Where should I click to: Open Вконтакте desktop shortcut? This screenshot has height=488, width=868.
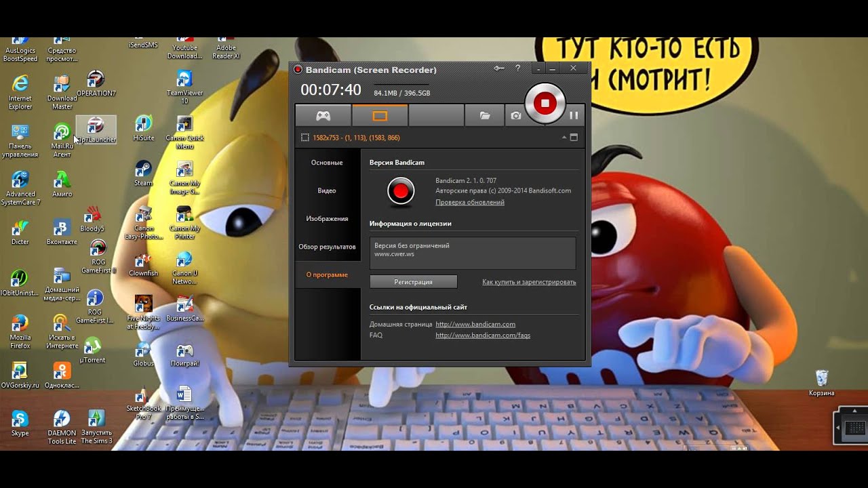pos(62,232)
